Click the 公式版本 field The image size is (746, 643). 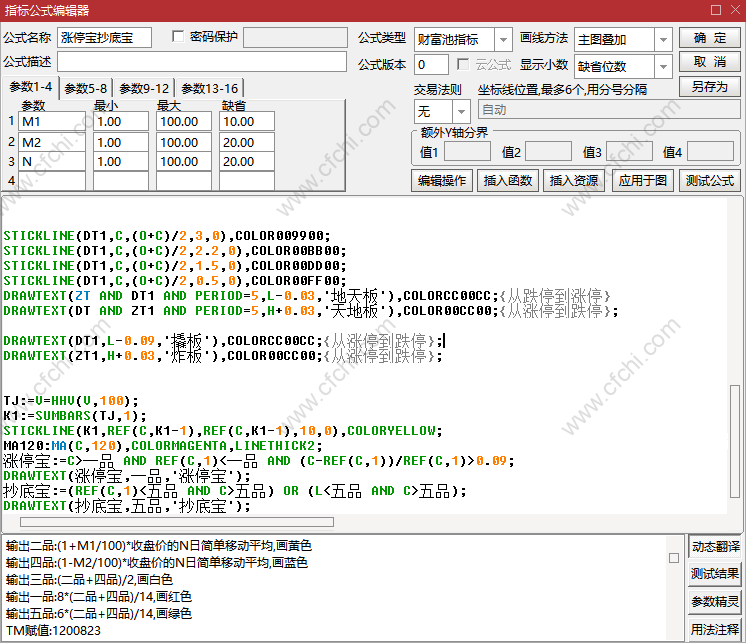coord(431,65)
